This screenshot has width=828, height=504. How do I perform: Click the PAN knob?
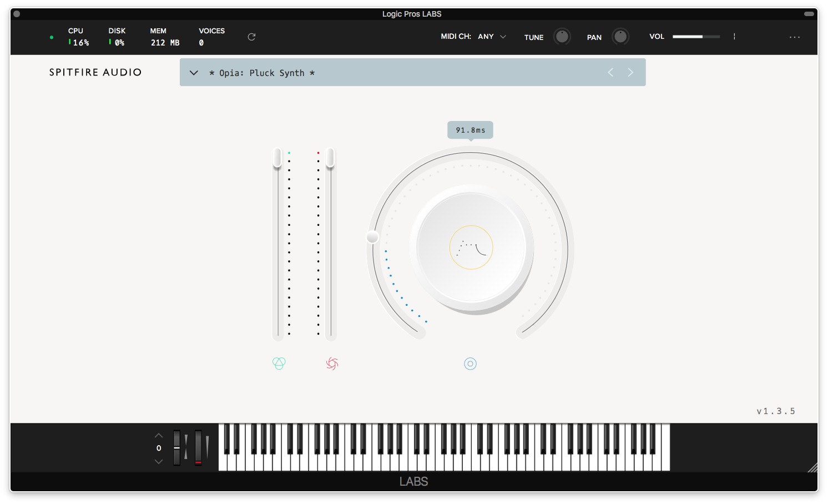[620, 36]
